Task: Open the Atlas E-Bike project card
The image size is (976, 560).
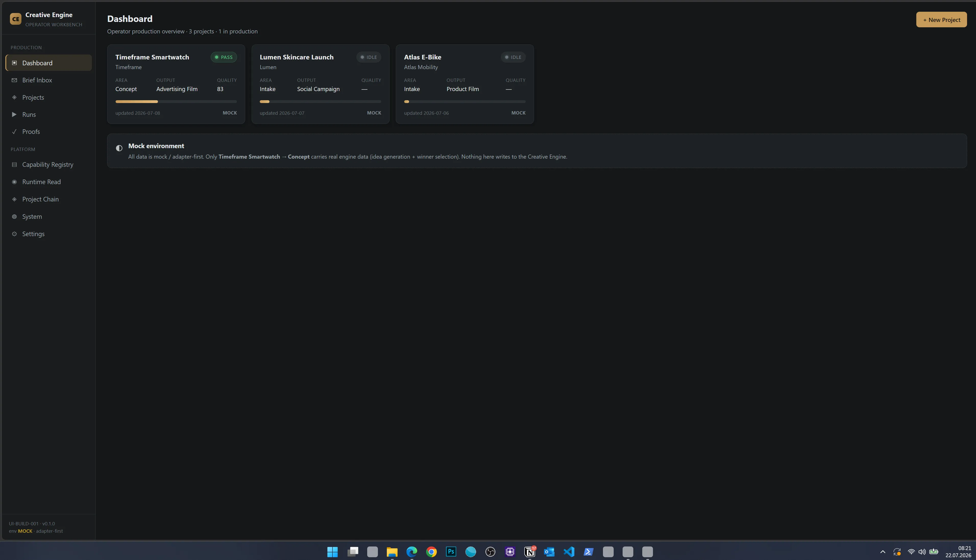Action: coord(464,84)
